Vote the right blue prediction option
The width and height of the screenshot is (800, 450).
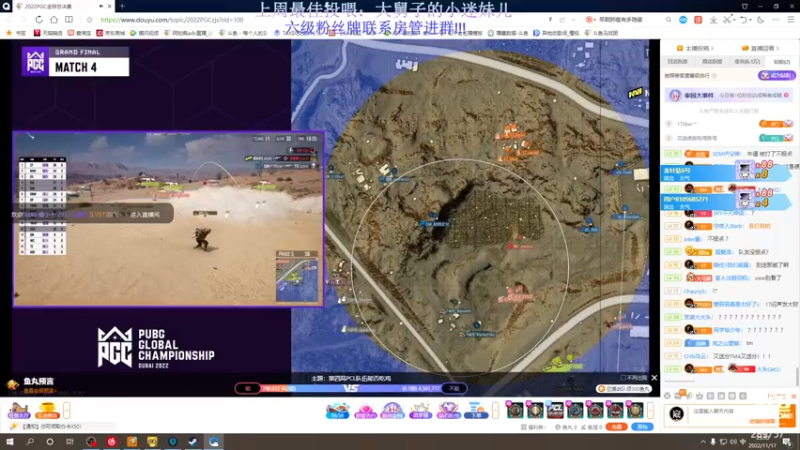[454, 388]
